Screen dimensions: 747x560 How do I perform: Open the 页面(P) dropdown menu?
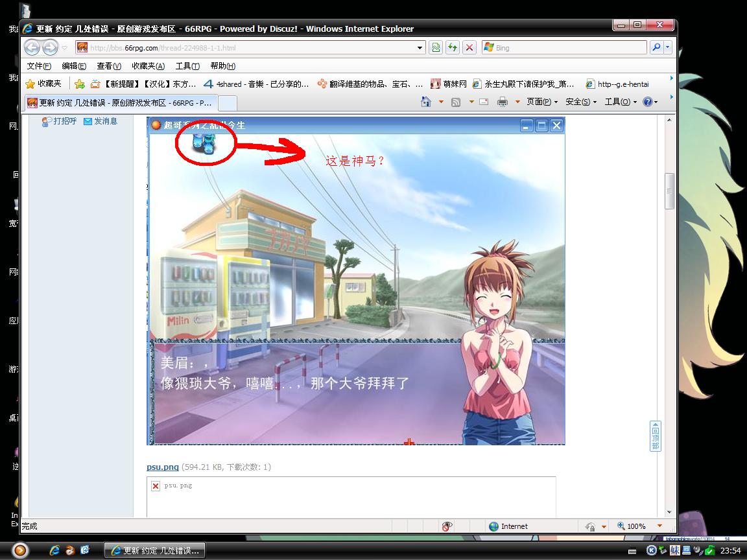tap(542, 102)
